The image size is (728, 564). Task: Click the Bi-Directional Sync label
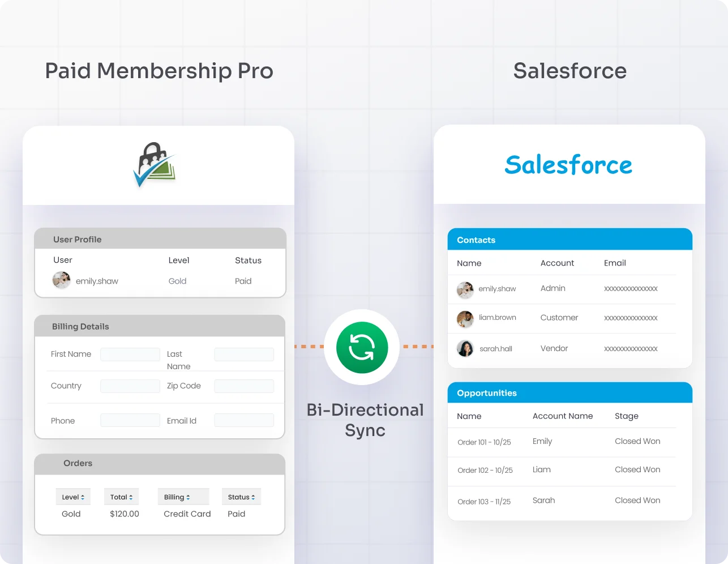point(365,420)
